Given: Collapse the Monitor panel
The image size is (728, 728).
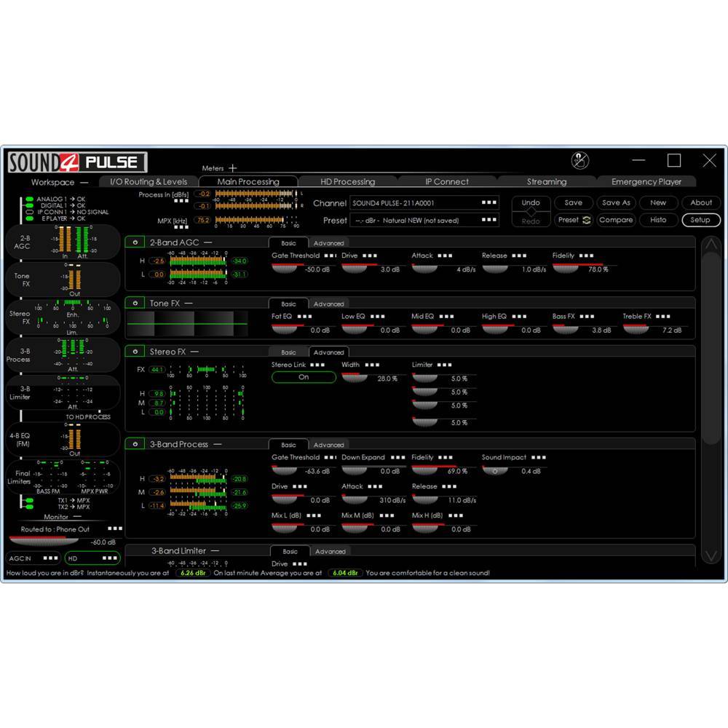Looking at the screenshot, I should (77, 517).
